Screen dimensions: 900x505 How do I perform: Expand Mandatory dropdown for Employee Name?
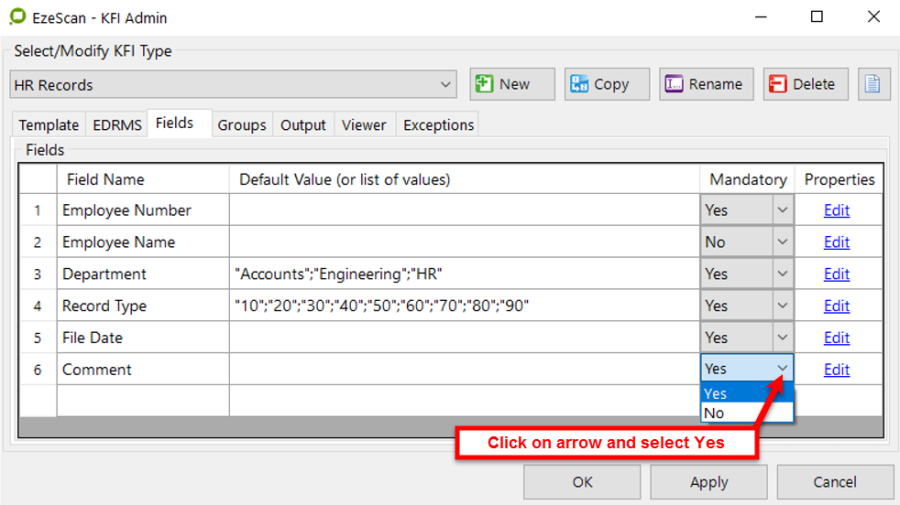pos(782,243)
